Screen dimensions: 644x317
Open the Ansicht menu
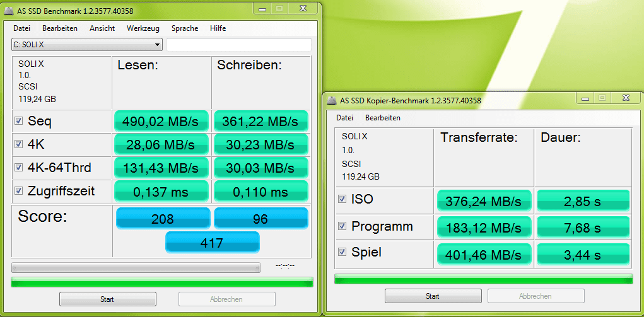tap(102, 28)
